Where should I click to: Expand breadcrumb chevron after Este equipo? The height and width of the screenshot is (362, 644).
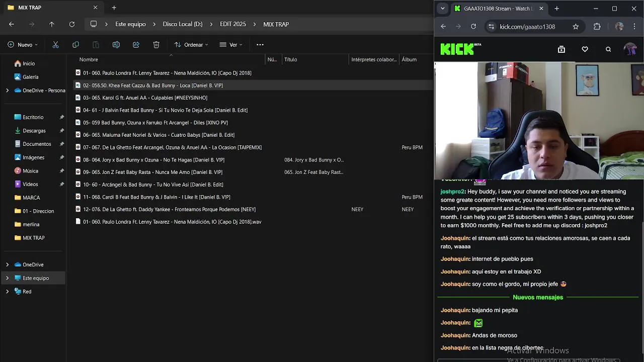tap(154, 24)
